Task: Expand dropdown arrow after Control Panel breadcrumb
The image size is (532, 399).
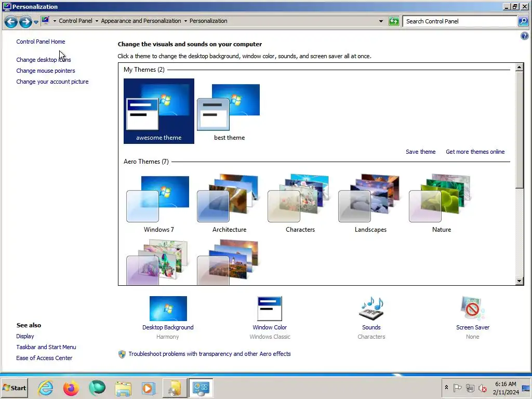Action: click(97, 21)
